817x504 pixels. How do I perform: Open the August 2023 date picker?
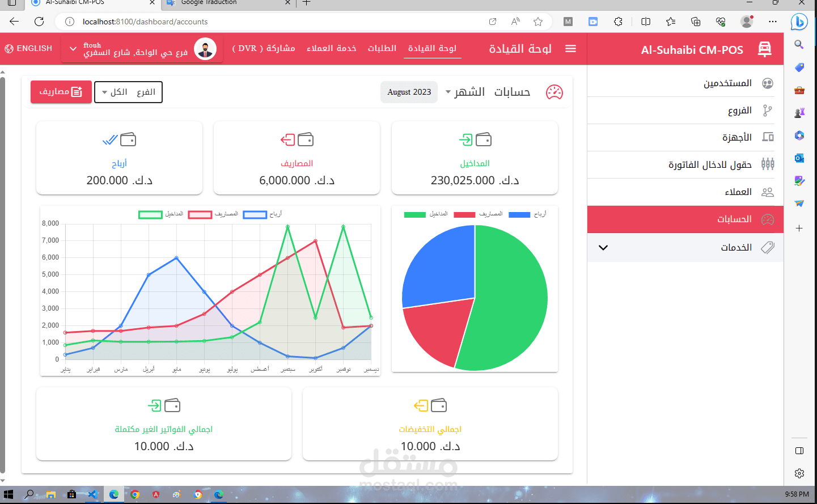(x=409, y=92)
